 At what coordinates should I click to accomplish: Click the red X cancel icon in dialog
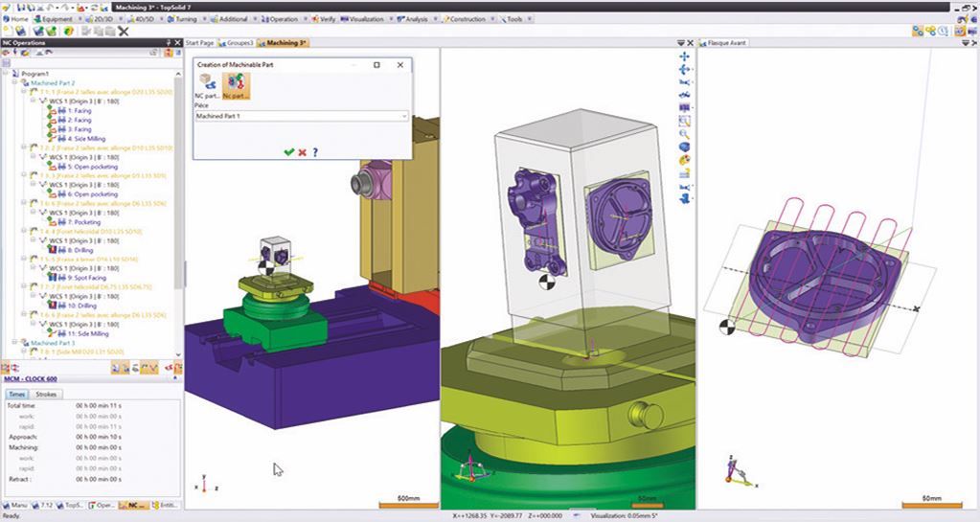pyautogui.click(x=302, y=151)
